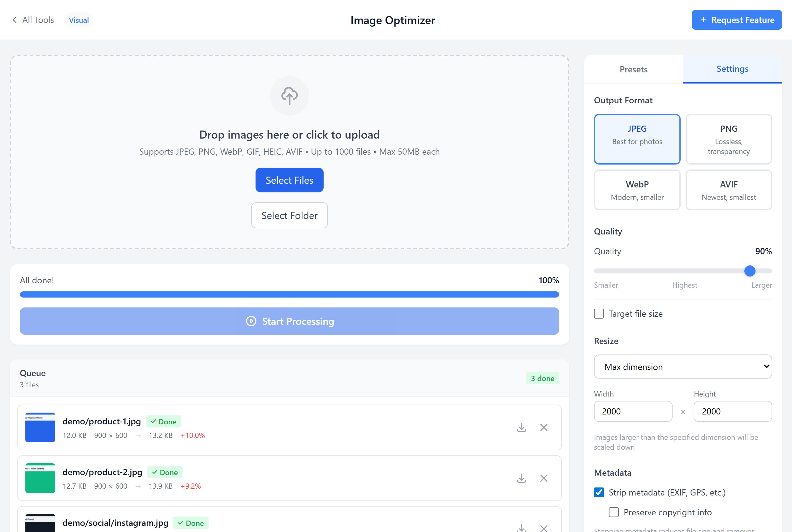Remove demo/product-1.jpg from queue
792x532 pixels.
[x=544, y=427]
